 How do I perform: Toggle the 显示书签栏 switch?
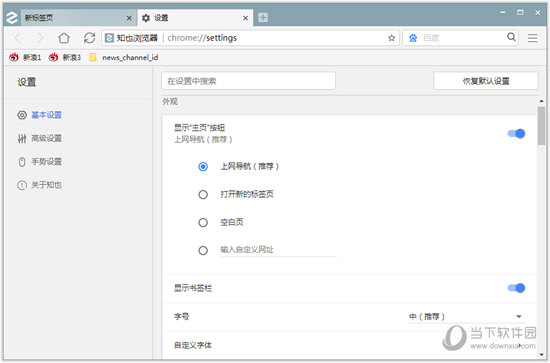coord(516,288)
